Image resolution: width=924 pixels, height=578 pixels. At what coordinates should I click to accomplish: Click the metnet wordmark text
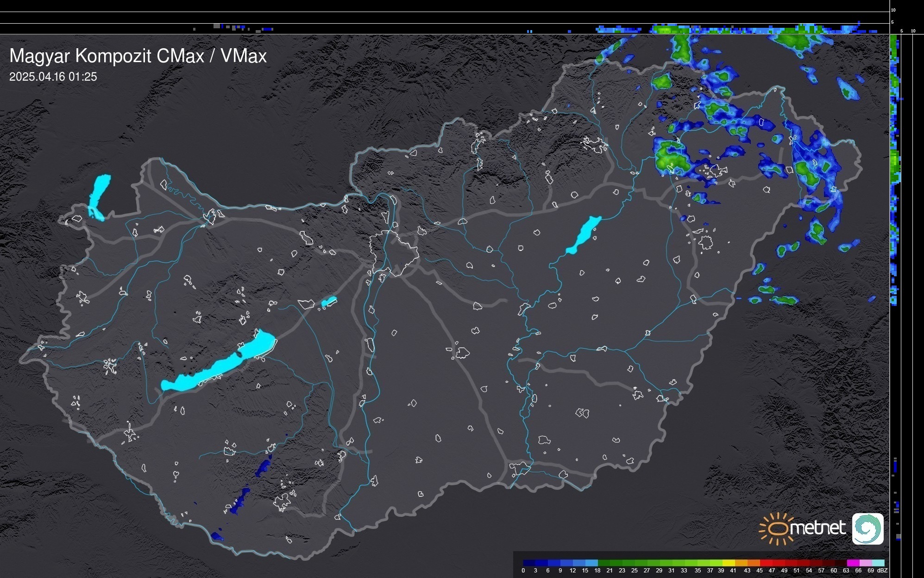[817, 528]
